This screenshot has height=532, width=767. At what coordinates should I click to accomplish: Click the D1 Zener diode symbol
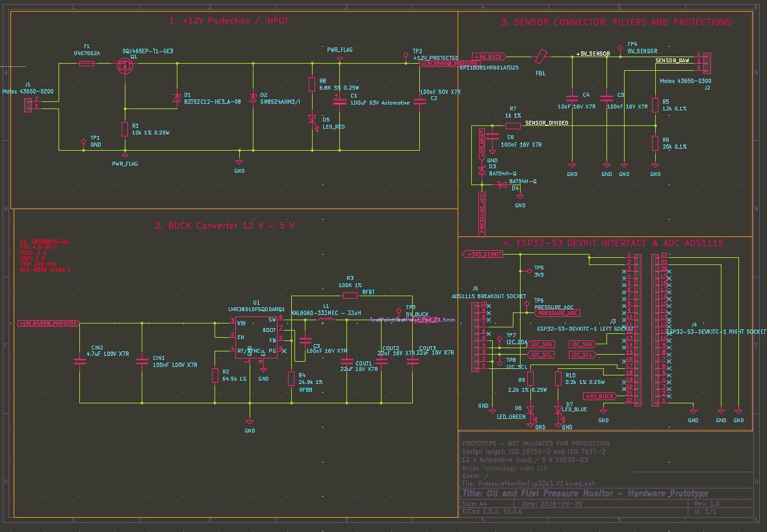[177, 98]
